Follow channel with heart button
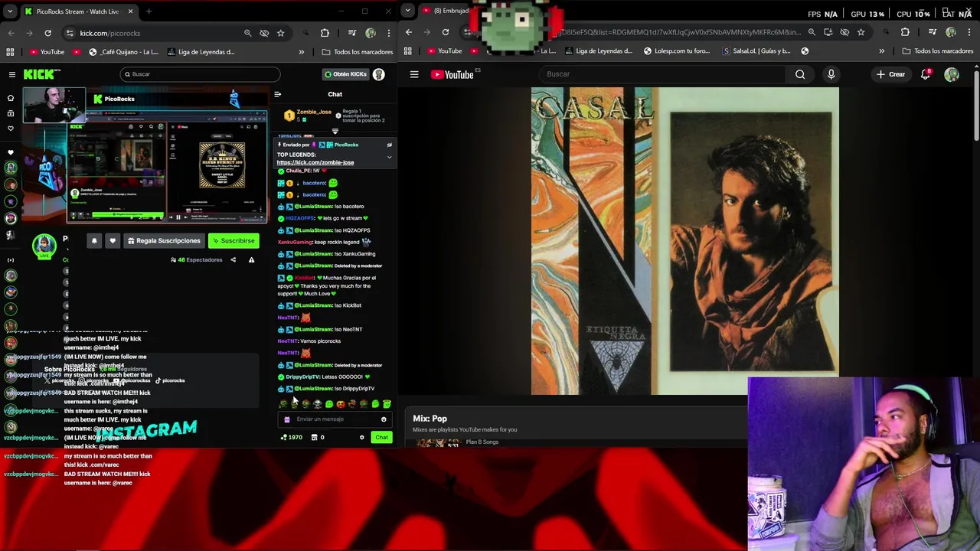 coord(113,240)
